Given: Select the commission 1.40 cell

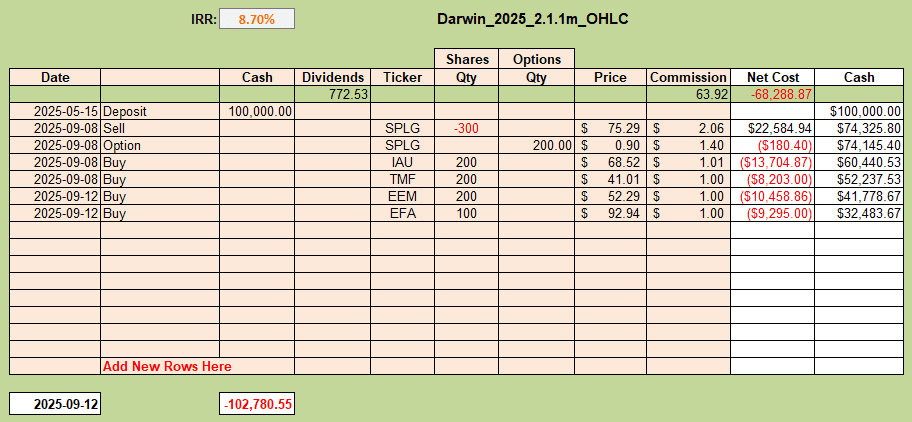Looking at the screenshot, I should [x=689, y=145].
